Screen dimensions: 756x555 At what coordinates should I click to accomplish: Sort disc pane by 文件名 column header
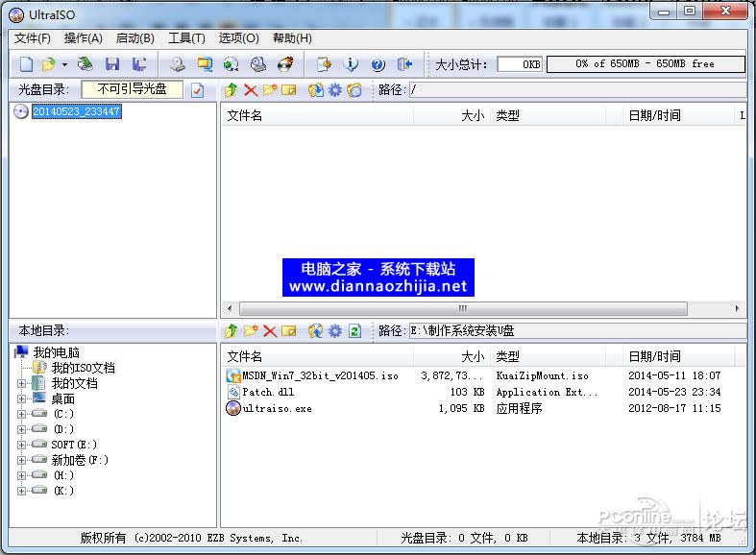pos(318,115)
